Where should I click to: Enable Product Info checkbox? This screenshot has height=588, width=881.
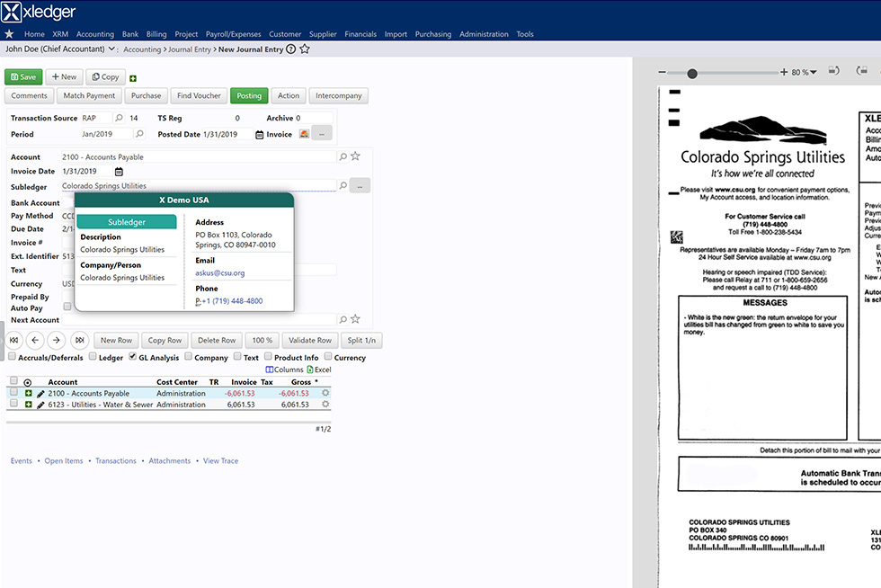(x=268, y=356)
